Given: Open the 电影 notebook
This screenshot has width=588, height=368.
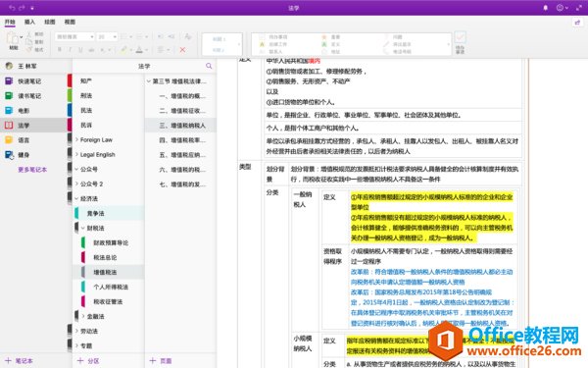Looking at the screenshot, I should point(33,110).
